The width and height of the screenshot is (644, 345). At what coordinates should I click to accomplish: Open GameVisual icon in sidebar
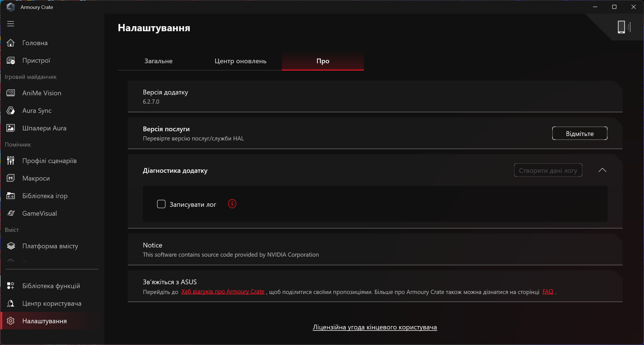pos(11,213)
